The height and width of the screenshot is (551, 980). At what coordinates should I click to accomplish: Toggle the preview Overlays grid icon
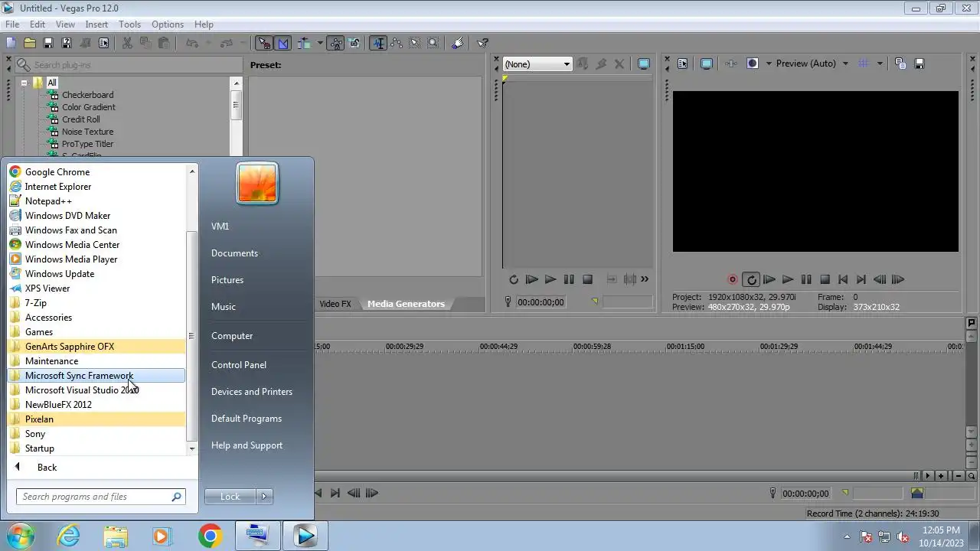click(864, 64)
